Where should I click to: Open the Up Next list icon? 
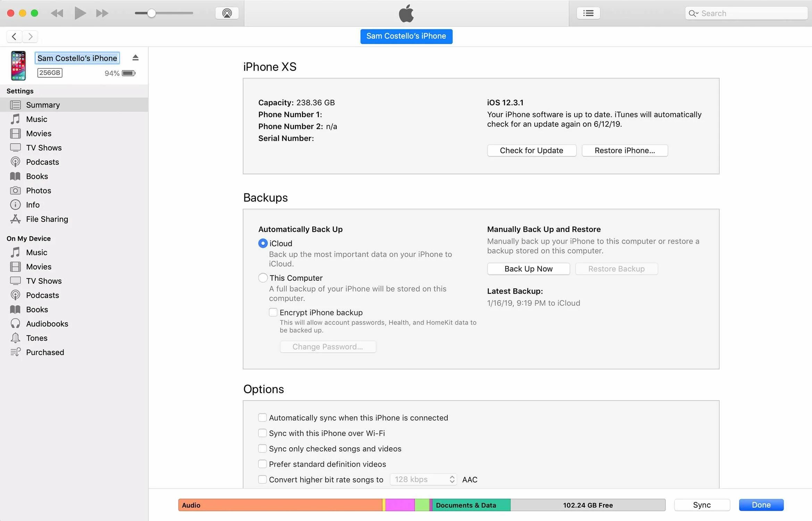tap(588, 13)
